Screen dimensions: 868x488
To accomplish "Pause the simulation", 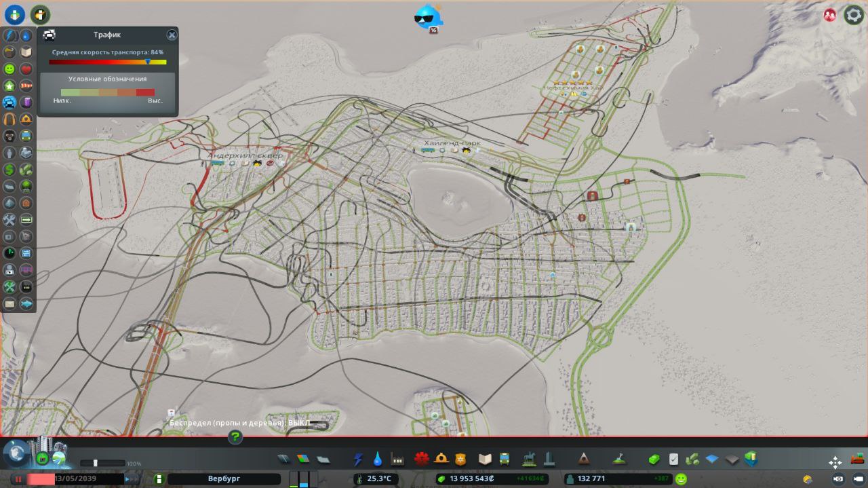I will [x=18, y=479].
